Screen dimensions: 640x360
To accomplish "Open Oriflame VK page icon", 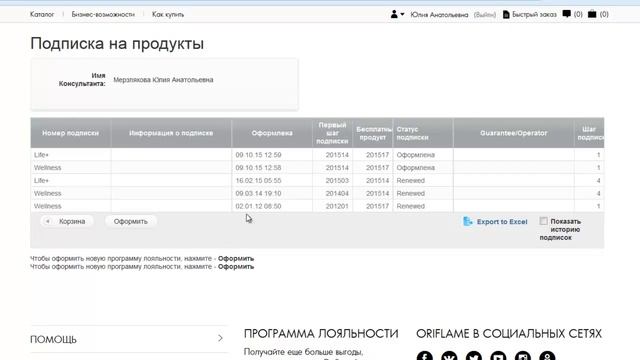I will pyautogui.click(x=449, y=356).
